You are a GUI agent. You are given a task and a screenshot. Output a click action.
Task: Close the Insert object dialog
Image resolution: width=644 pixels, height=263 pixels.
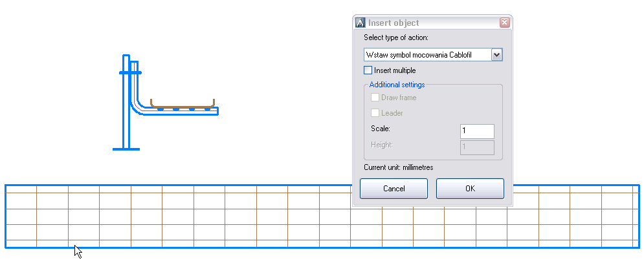coord(504,23)
